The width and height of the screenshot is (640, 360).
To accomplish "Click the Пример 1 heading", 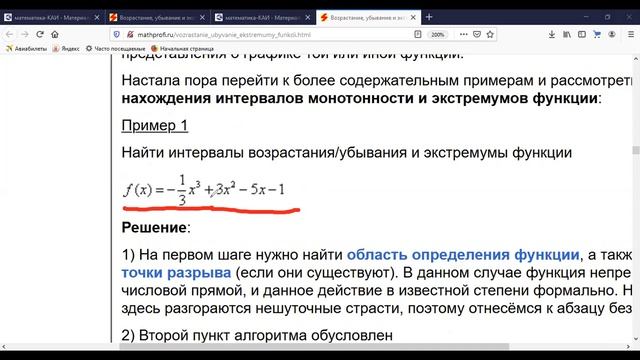I will point(155,125).
